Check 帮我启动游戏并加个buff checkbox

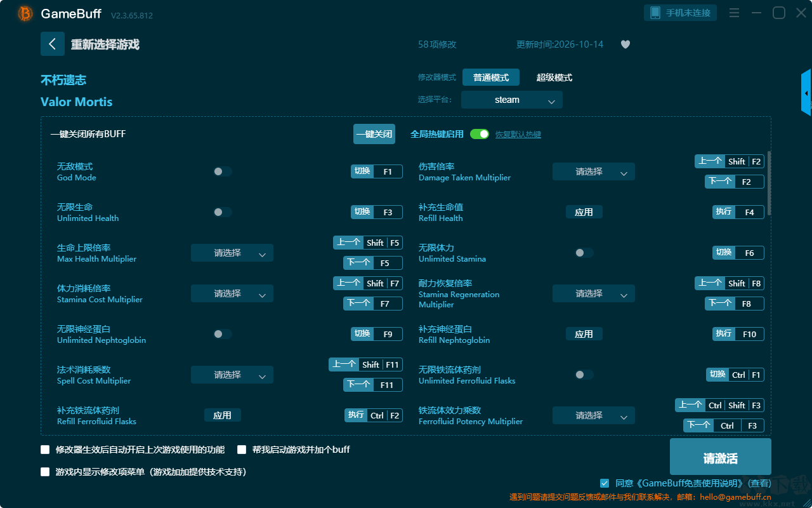[242, 450]
